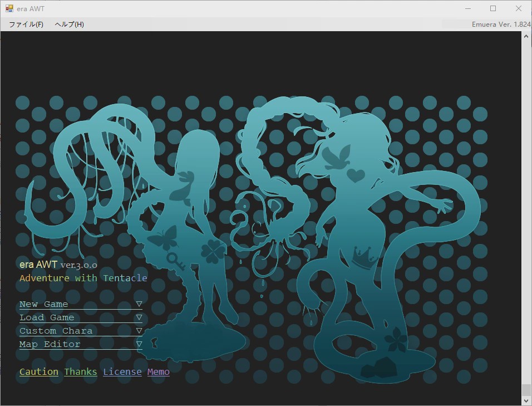Open the ファイル(F) menu
The height and width of the screenshot is (406, 532).
point(26,25)
